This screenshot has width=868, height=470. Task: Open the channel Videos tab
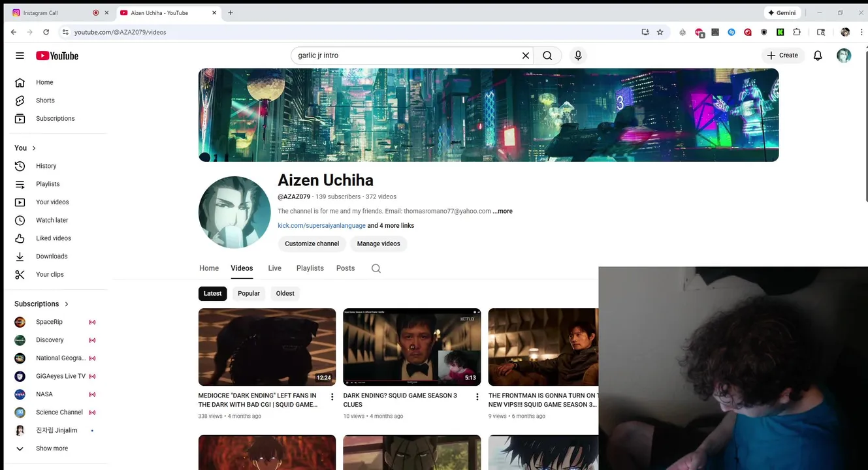click(x=242, y=268)
